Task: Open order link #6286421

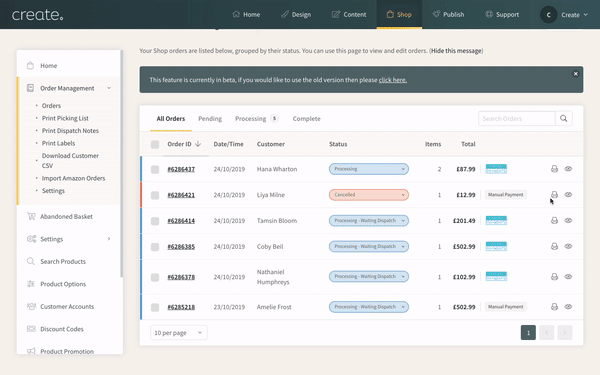Action: tap(181, 195)
